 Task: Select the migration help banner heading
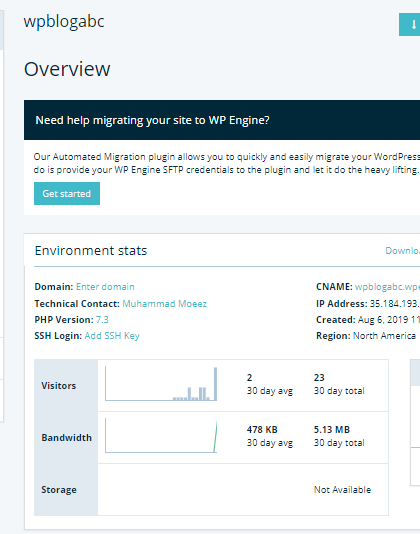tap(152, 120)
